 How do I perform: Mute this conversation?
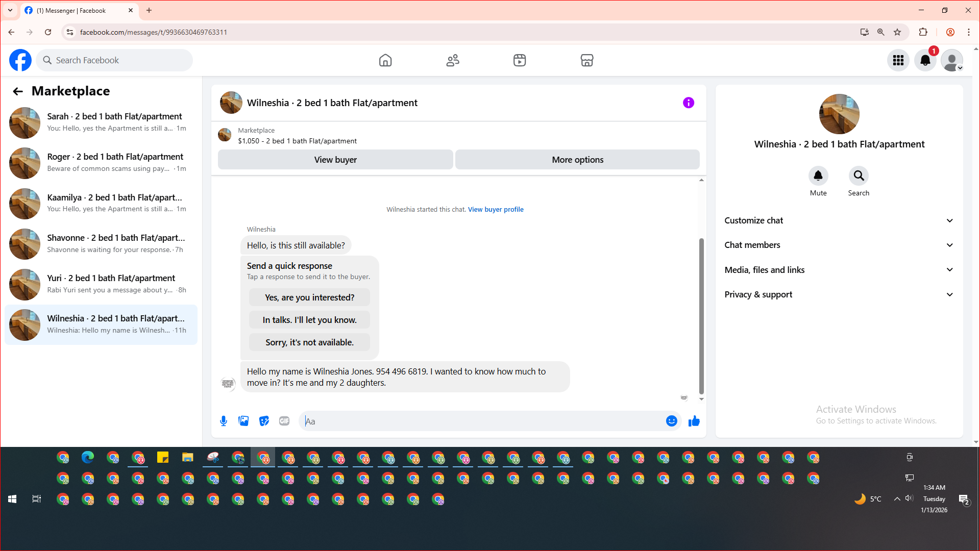pyautogui.click(x=818, y=176)
